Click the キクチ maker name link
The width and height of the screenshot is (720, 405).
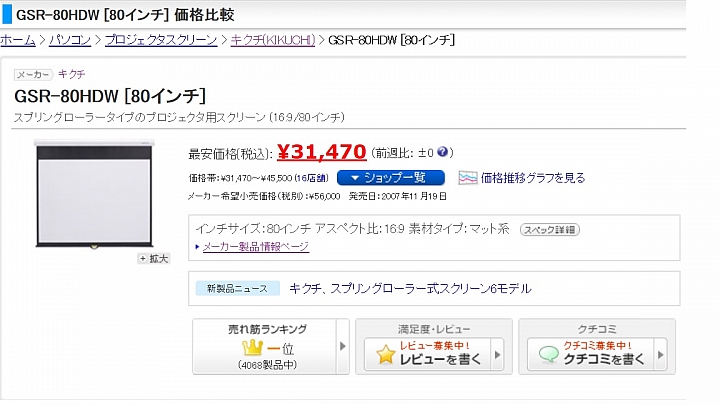(71, 74)
